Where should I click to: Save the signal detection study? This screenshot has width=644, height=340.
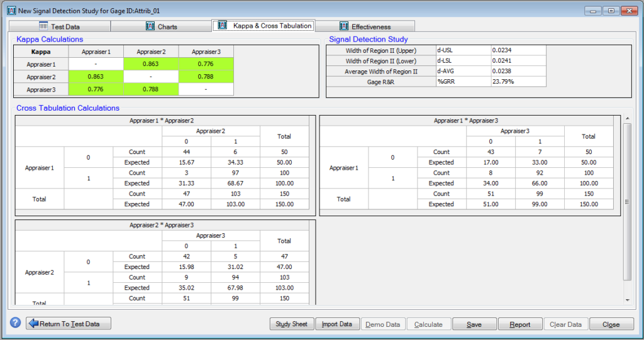coord(474,324)
